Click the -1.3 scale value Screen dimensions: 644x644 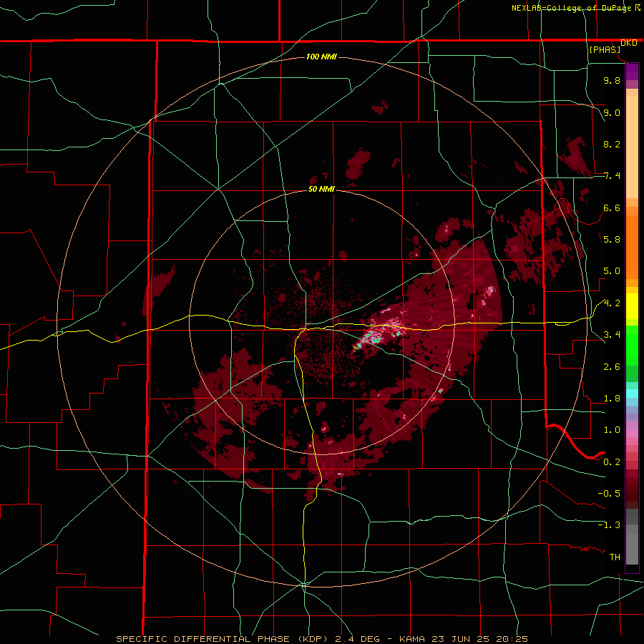pos(609,525)
